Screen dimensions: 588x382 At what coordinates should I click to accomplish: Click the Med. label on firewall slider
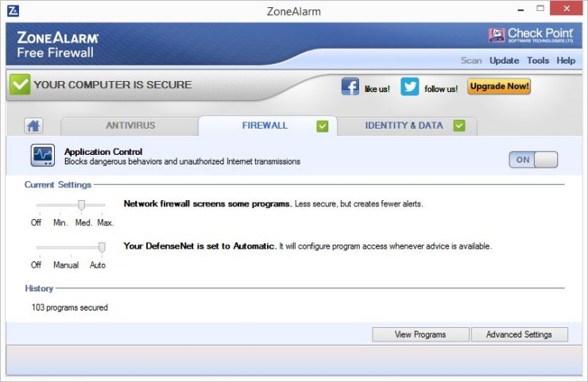pos(83,222)
